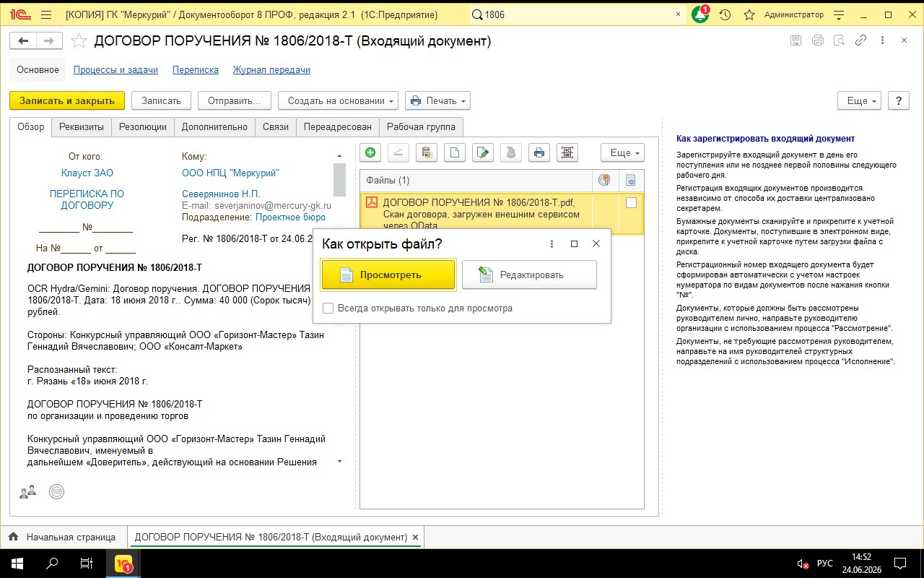Image resolution: width=924 pixels, height=578 pixels.
Task: Open three-dot menu of 'Как открыть файл?' dialog
Action: click(552, 244)
